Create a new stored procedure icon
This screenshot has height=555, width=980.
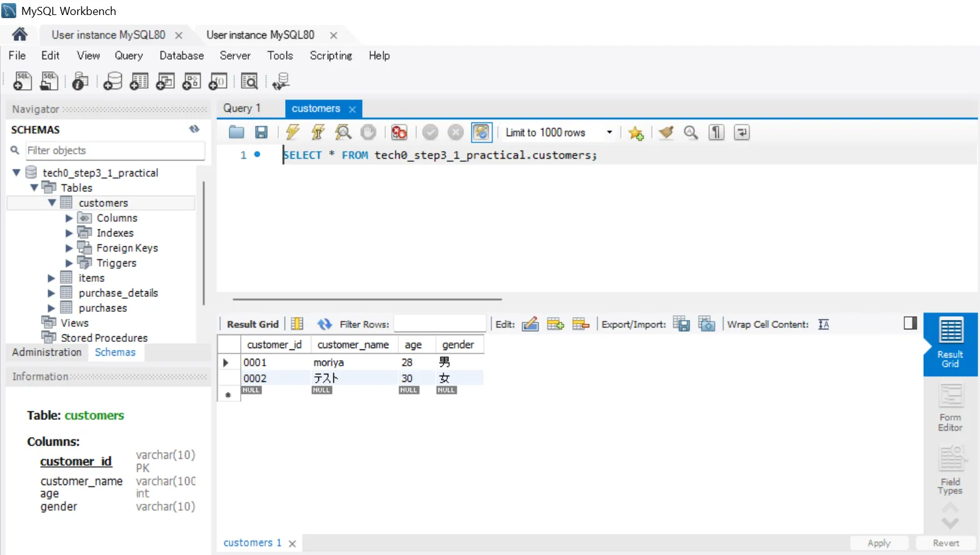click(x=191, y=81)
